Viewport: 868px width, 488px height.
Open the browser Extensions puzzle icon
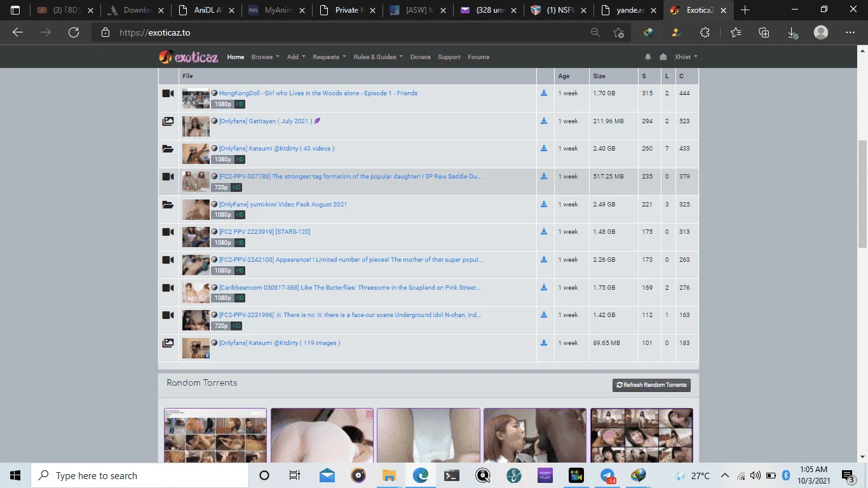[705, 32]
